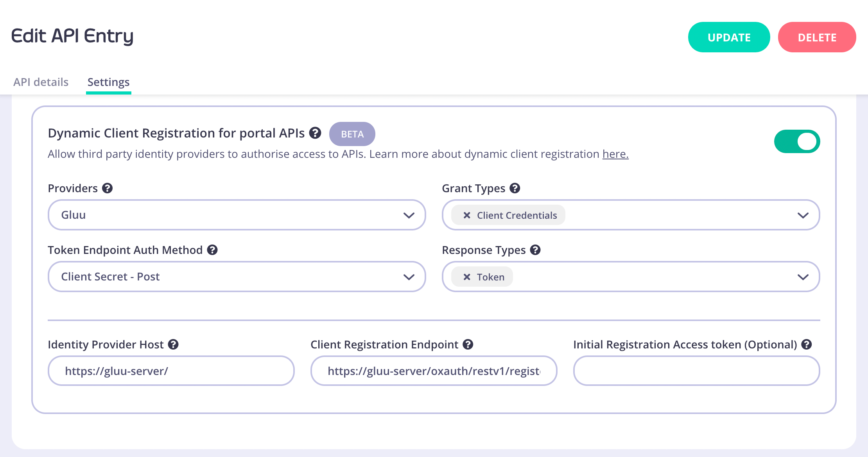The image size is (868, 457).
Task: Remove the Client Credentials grant type tag
Action: click(466, 215)
